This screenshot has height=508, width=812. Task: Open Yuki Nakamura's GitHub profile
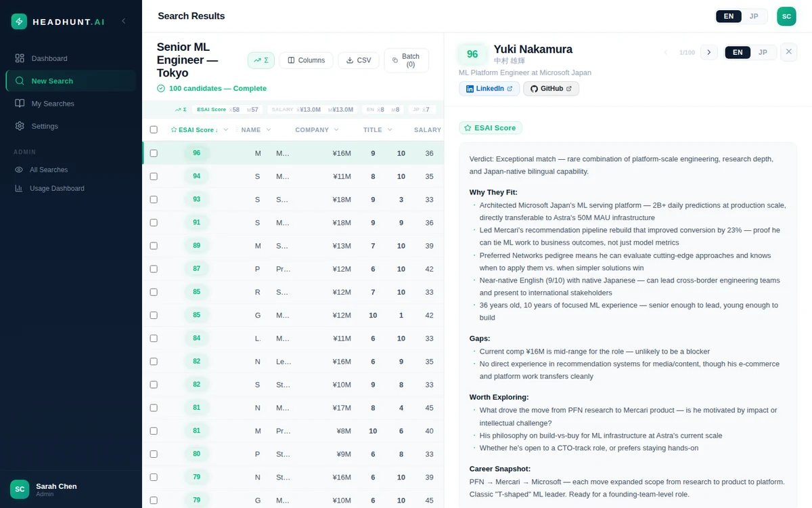click(549, 88)
